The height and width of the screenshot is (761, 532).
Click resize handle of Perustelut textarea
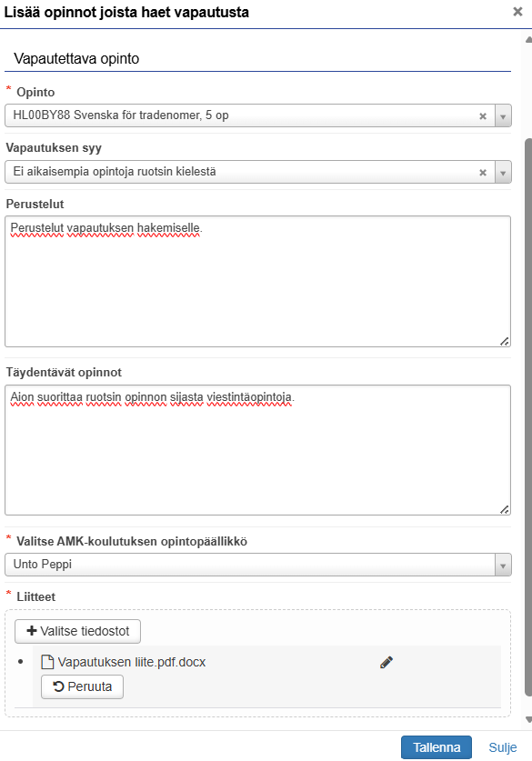point(505,342)
